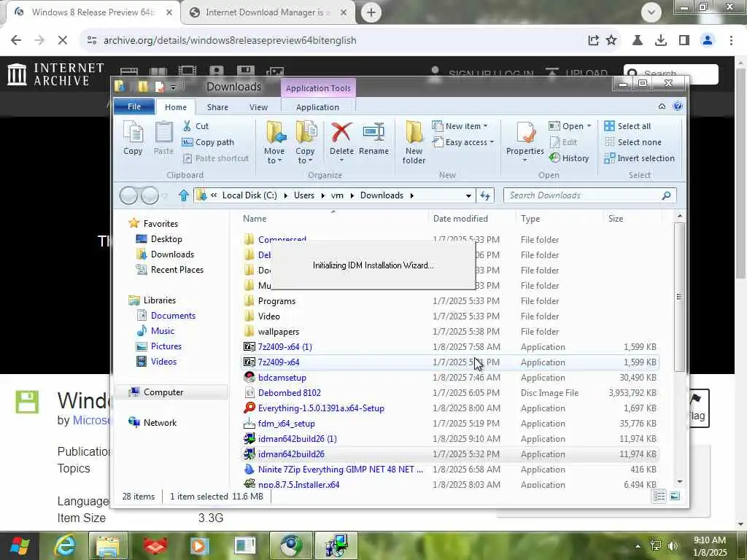The image size is (747, 560).
Task: Click Select none in the Select group
Action: coord(632,142)
